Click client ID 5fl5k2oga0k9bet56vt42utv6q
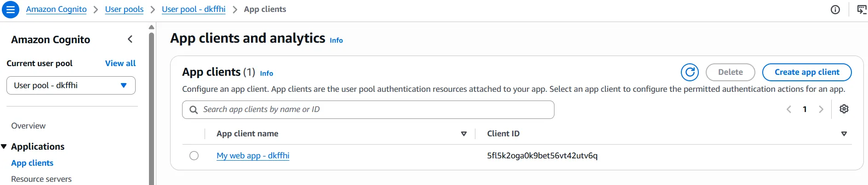 [542, 156]
